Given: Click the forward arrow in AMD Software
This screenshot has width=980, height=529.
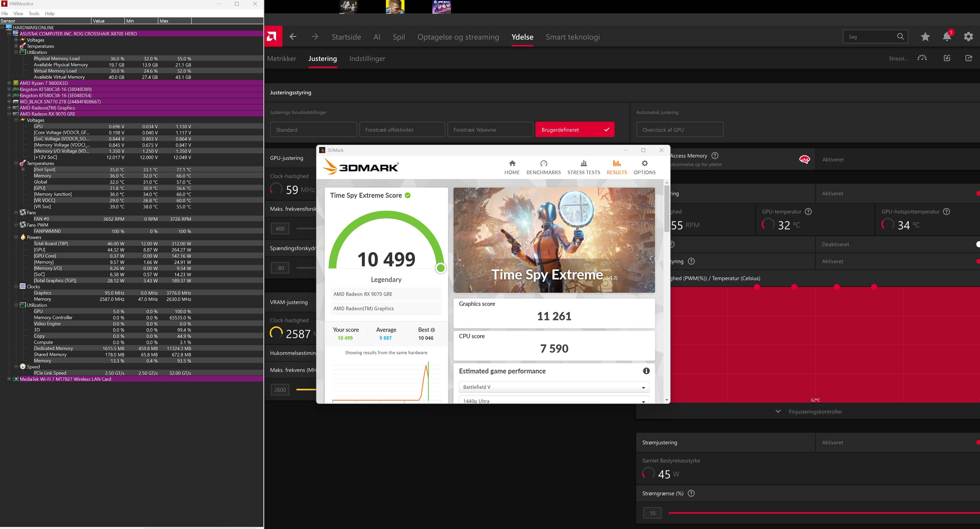Looking at the screenshot, I should click(x=314, y=37).
